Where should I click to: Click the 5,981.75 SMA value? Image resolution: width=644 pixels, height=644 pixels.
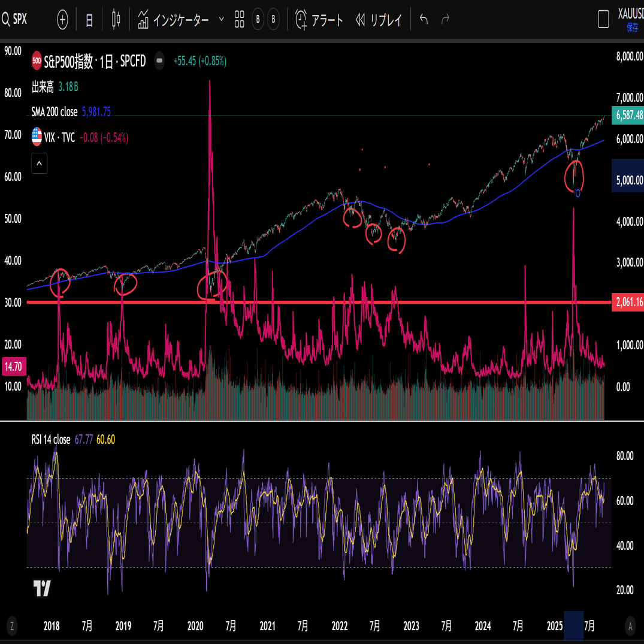coord(96,111)
